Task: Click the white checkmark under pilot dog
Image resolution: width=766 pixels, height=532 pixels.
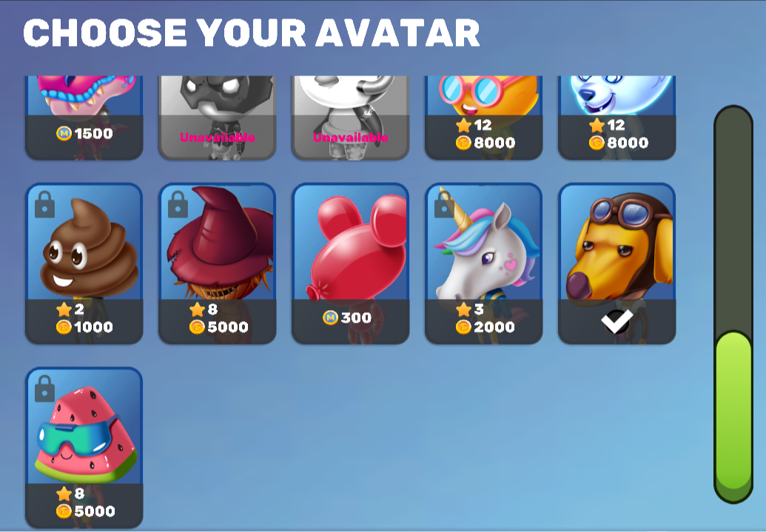Action: [617, 321]
